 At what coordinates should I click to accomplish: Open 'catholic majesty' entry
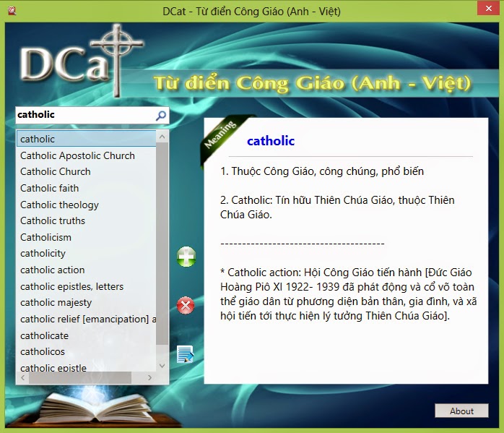click(x=56, y=303)
